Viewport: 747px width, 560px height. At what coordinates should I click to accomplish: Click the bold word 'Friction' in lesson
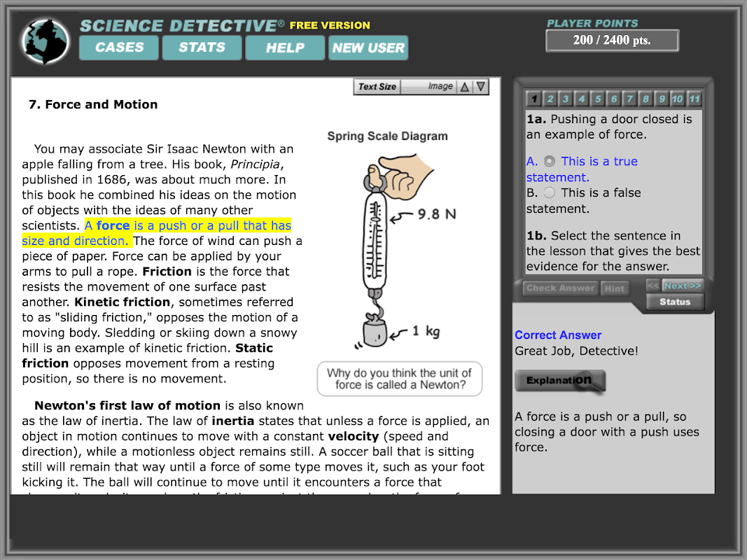[x=167, y=272]
